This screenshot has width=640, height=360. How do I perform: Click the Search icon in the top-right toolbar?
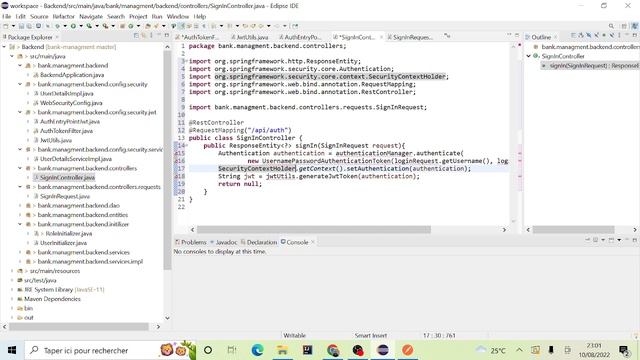[x=611, y=26]
